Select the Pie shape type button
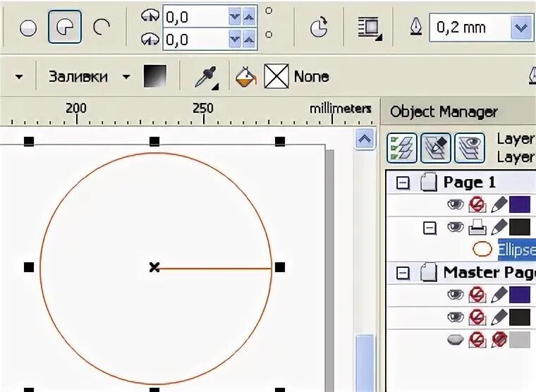Viewport: 536px width, 392px height. coord(65,27)
